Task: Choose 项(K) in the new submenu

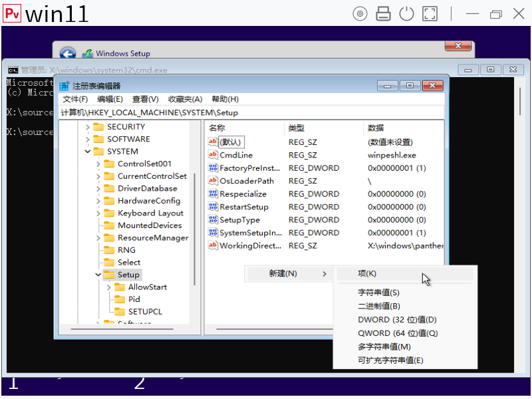Action: (405, 274)
